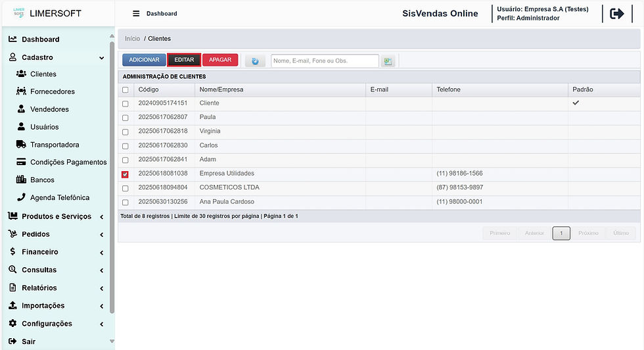Click the Financeiro dollar icon
644x350 pixels.
click(x=12, y=251)
